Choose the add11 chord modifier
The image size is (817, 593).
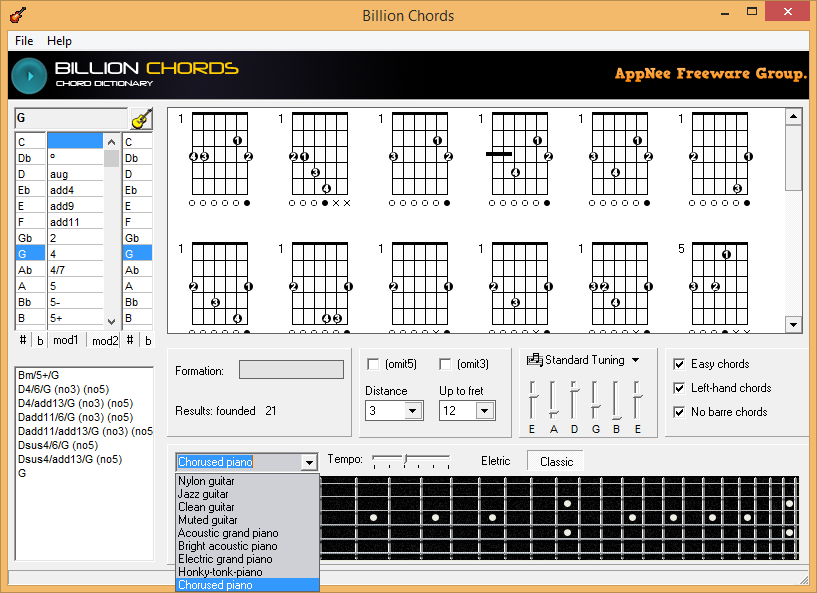75,222
